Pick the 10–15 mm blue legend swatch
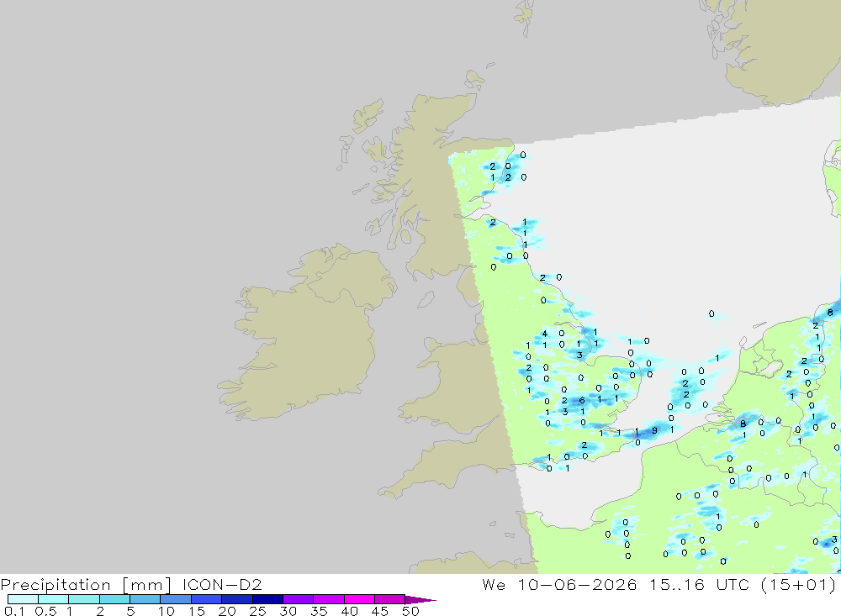The width and height of the screenshot is (841, 616). pyautogui.click(x=176, y=599)
